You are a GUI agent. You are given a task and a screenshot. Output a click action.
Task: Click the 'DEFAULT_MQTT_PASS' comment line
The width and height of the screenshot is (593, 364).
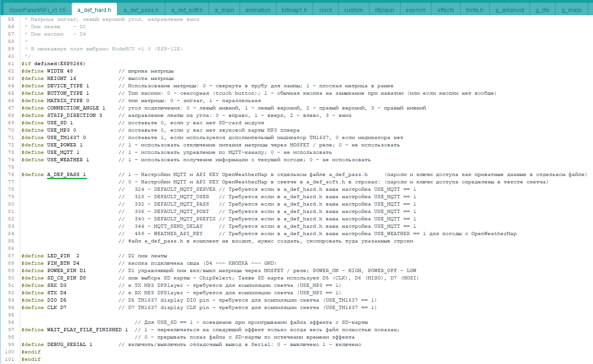[267, 204]
